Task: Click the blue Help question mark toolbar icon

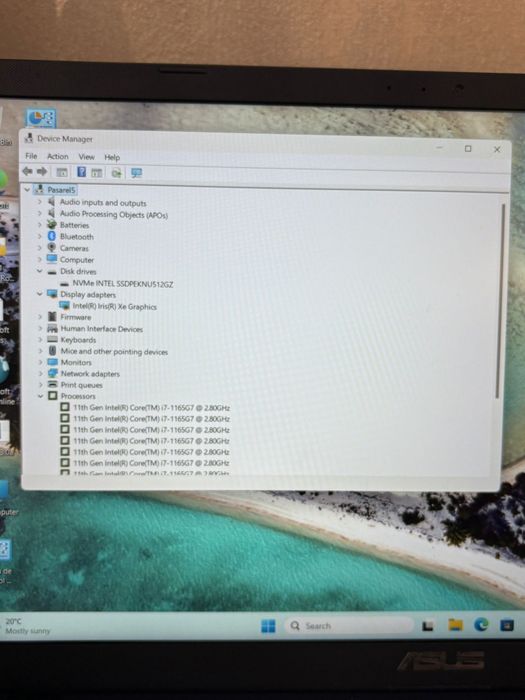Action: [81, 172]
